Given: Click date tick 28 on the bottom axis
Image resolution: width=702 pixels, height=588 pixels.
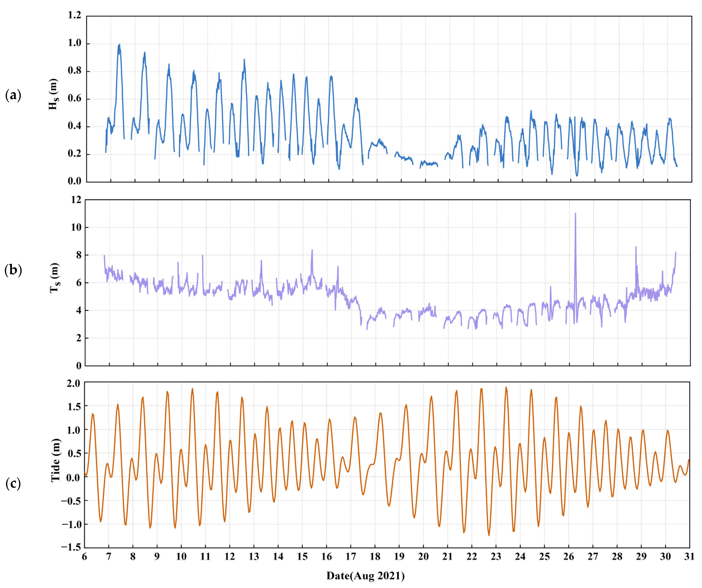Looking at the screenshot, I should click(x=617, y=557).
